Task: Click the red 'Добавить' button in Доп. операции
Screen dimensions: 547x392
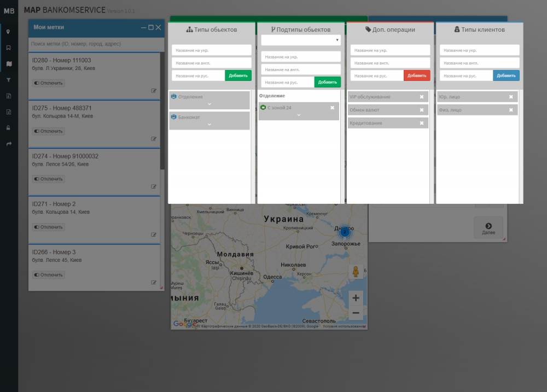Action: pos(417,75)
